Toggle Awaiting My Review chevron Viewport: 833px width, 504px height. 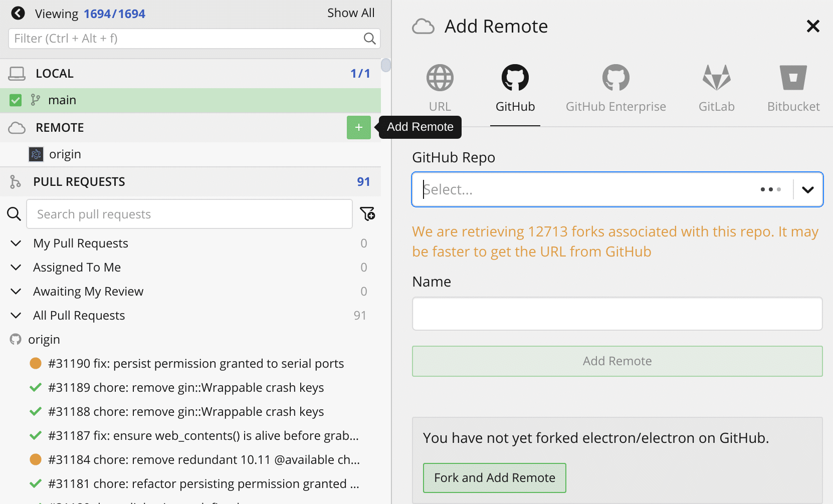(x=16, y=291)
